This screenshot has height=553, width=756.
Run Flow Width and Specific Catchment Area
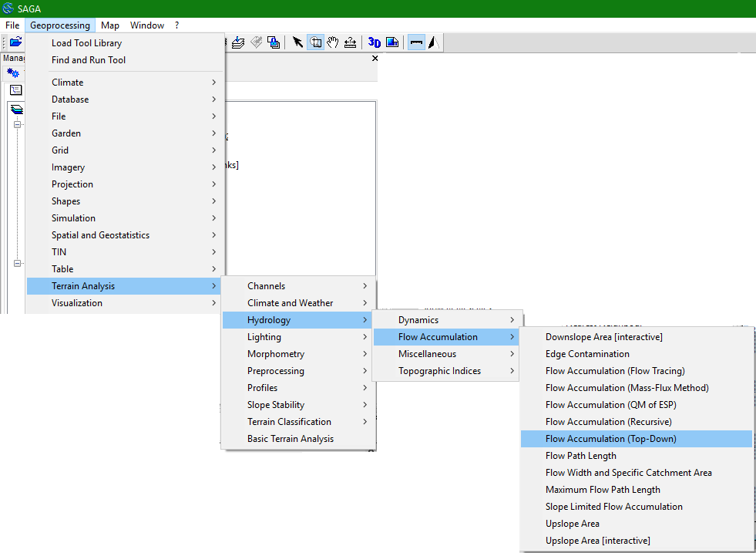pos(637,473)
